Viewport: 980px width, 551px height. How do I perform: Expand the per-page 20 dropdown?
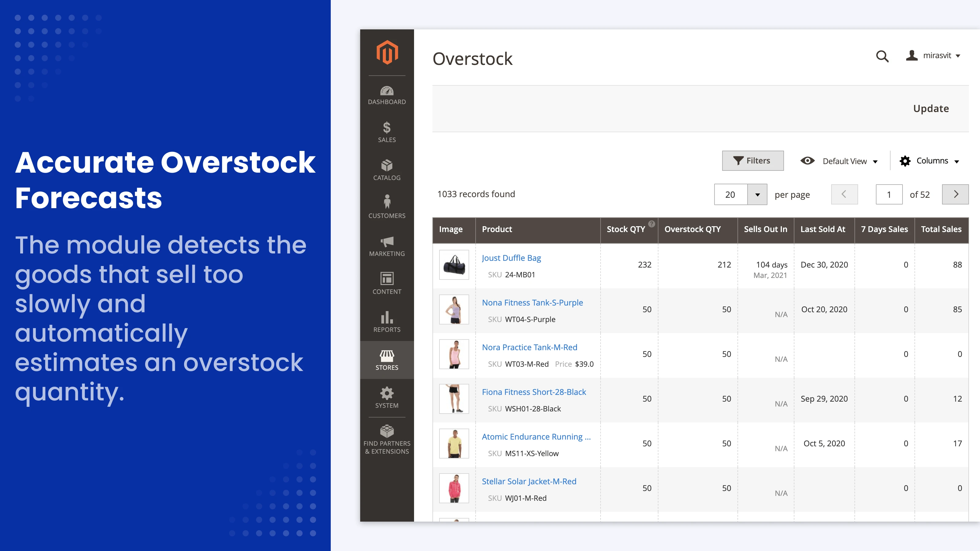click(x=758, y=194)
